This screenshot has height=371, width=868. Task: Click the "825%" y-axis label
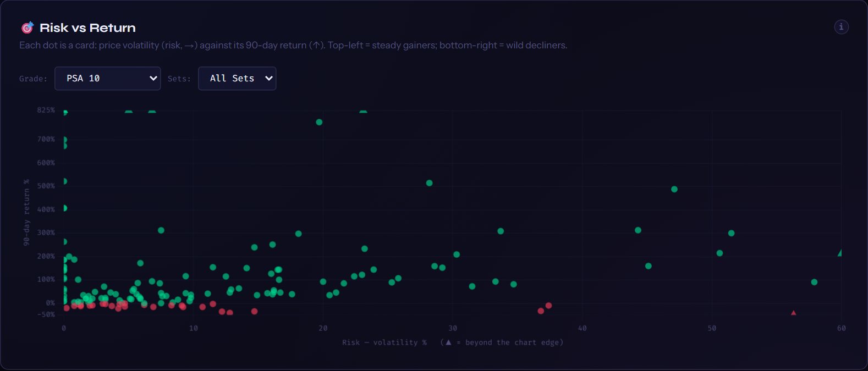pos(46,110)
